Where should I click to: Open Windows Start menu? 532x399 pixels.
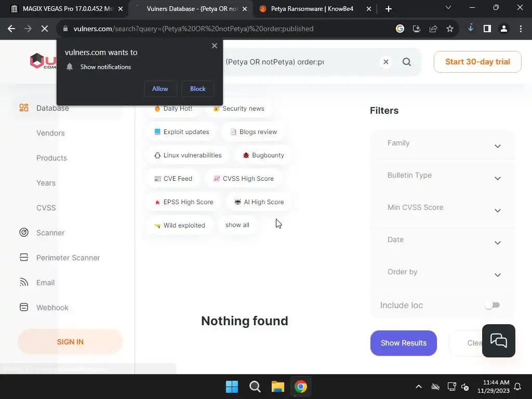232,387
